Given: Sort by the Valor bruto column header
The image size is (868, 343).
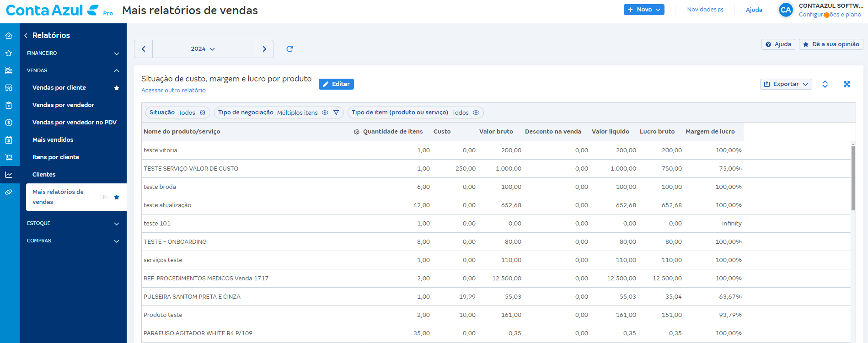Looking at the screenshot, I should pyautogui.click(x=496, y=132).
